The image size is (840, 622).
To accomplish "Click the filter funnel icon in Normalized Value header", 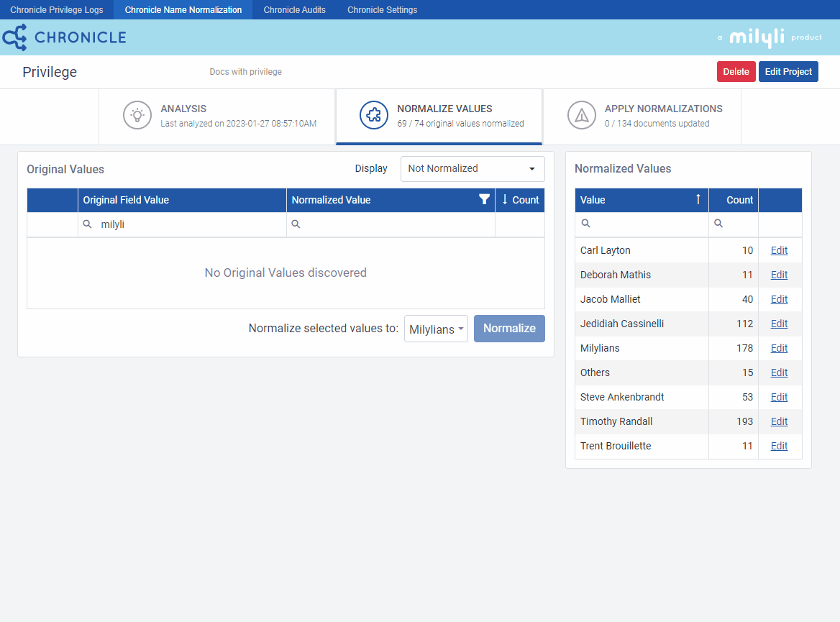I will point(484,199).
